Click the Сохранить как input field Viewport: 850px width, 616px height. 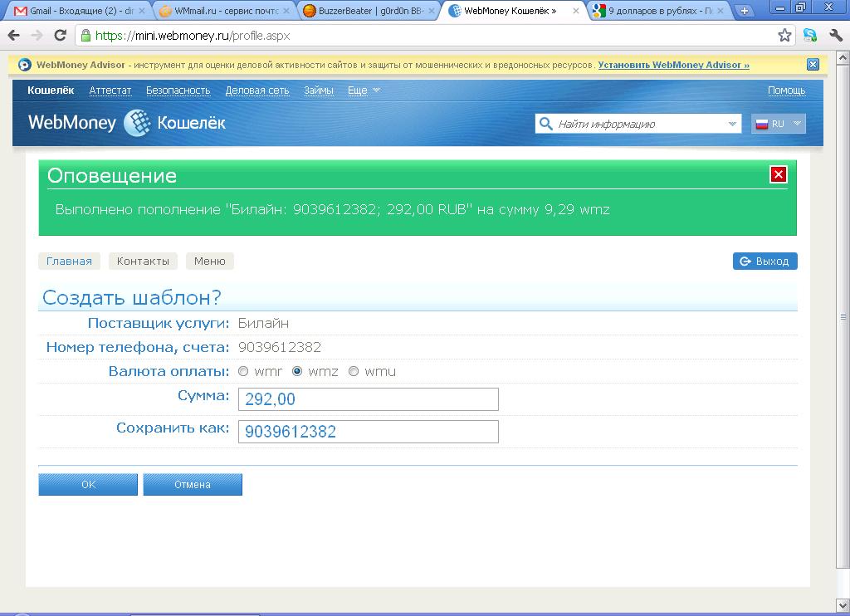[368, 432]
